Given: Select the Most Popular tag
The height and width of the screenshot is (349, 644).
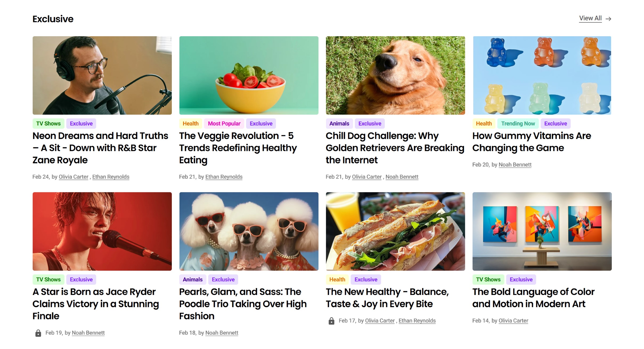Looking at the screenshot, I should (x=224, y=124).
